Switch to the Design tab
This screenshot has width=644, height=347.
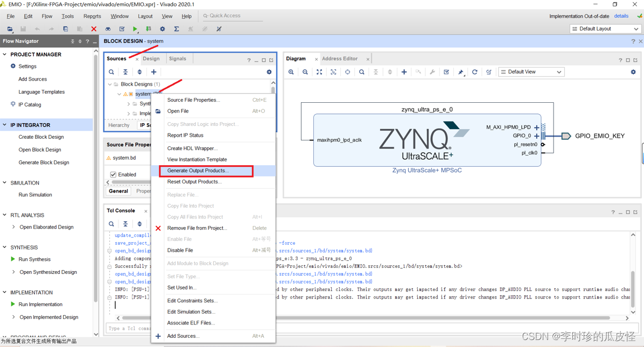(x=151, y=59)
